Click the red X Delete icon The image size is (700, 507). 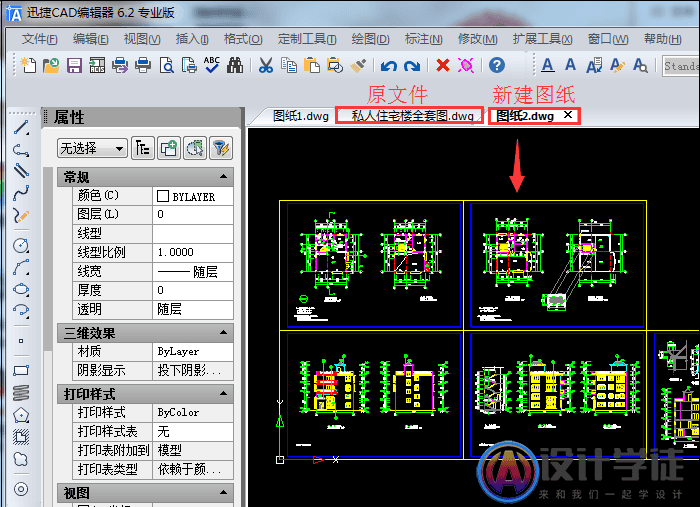coord(442,65)
